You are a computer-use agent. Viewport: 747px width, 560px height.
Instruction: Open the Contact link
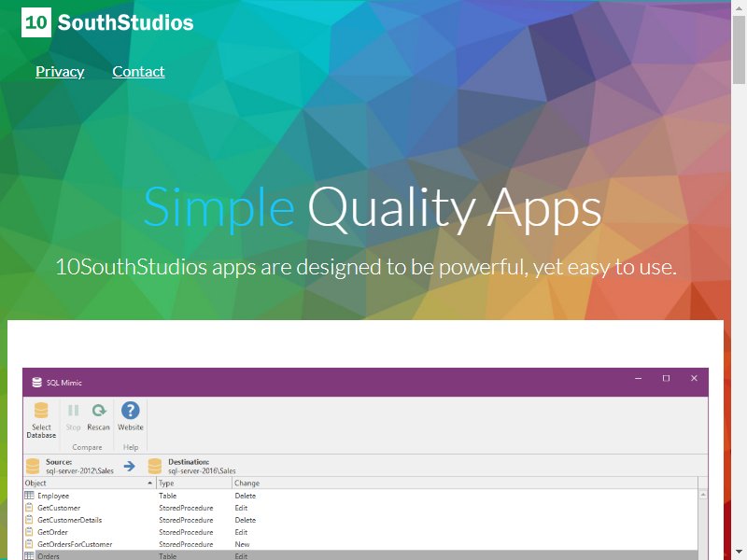138,72
